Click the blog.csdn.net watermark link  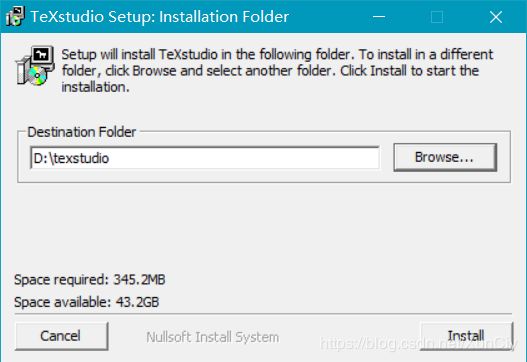coord(418,344)
